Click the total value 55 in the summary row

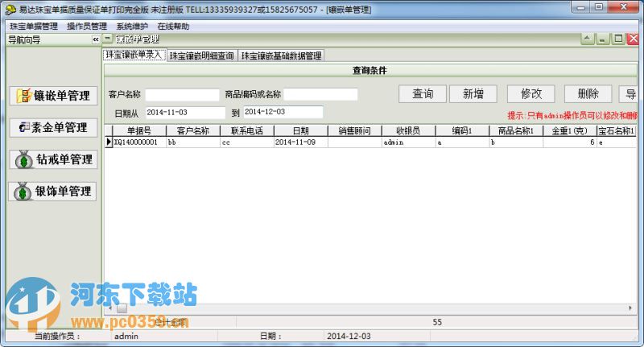[x=437, y=322]
